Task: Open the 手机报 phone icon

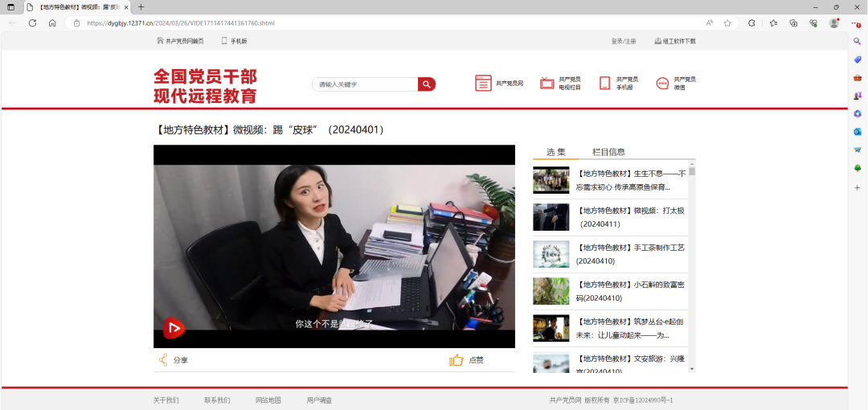Action: 604,83
